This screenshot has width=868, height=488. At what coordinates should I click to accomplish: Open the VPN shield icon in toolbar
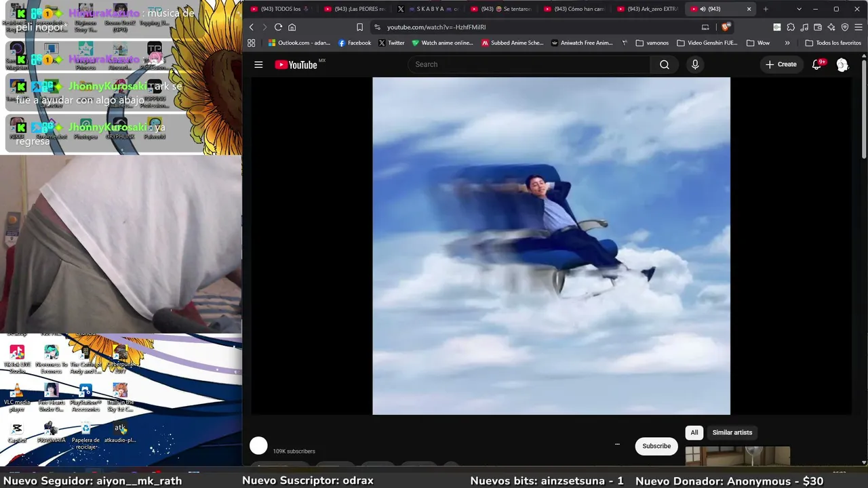click(845, 27)
